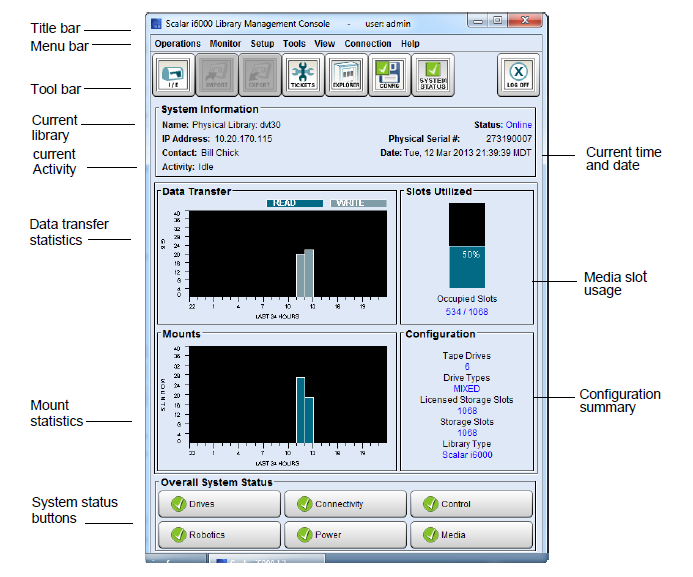
Task: Click the Online status link
Action: pos(519,125)
